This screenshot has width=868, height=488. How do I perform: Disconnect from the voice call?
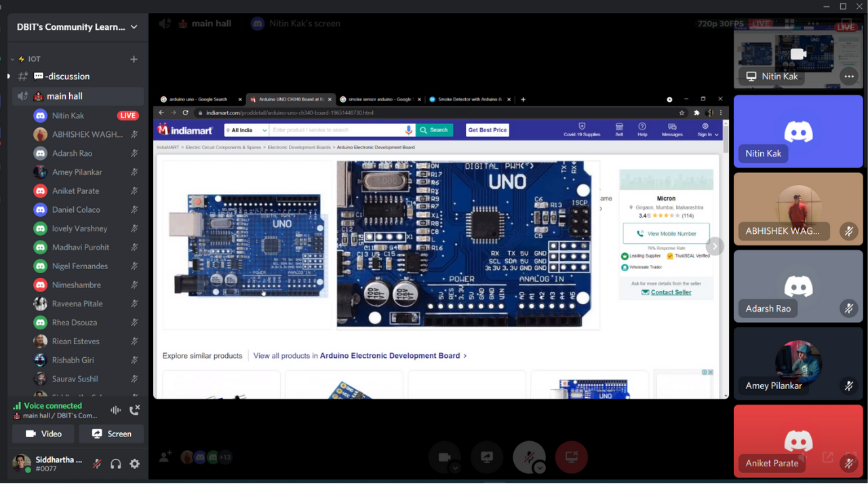134,410
